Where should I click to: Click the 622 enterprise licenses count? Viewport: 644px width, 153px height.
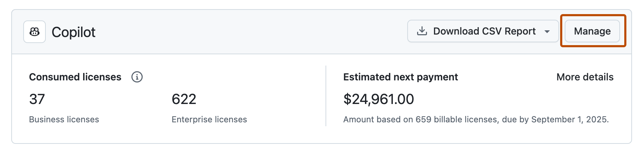click(184, 99)
